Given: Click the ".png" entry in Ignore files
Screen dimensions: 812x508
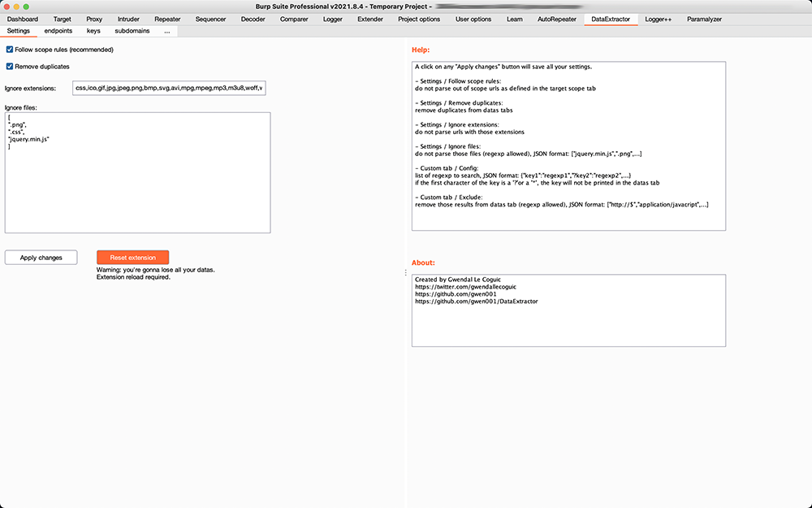Looking at the screenshot, I should (18, 124).
